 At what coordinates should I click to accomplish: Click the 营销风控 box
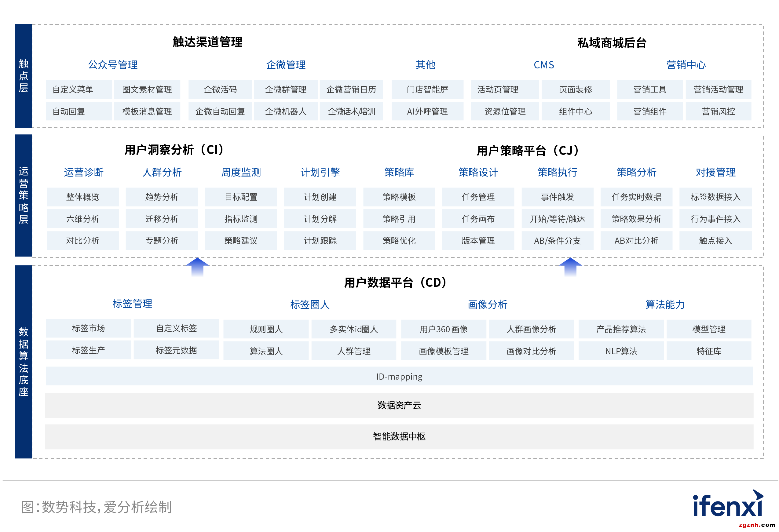(718, 111)
